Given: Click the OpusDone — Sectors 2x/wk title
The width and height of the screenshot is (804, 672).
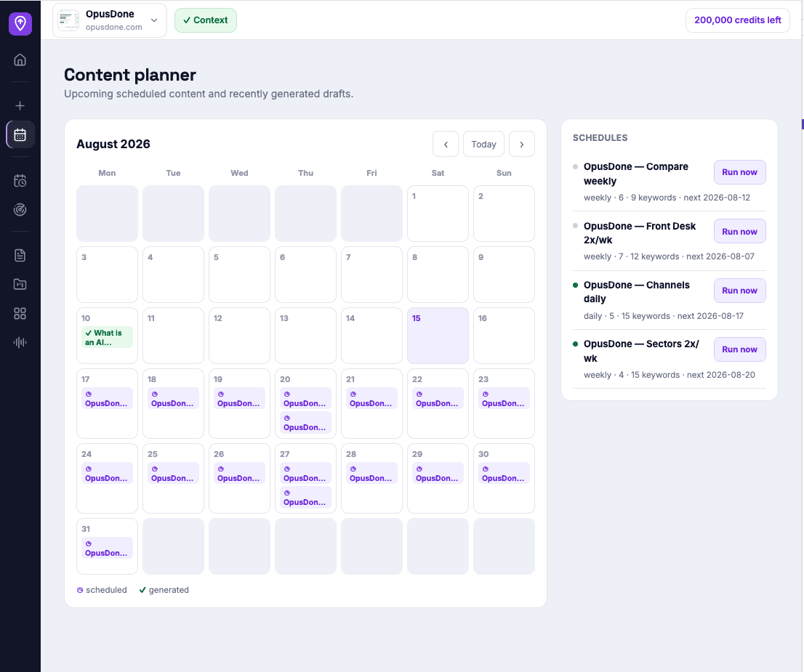Looking at the screenshot, I should coord(641,351).
